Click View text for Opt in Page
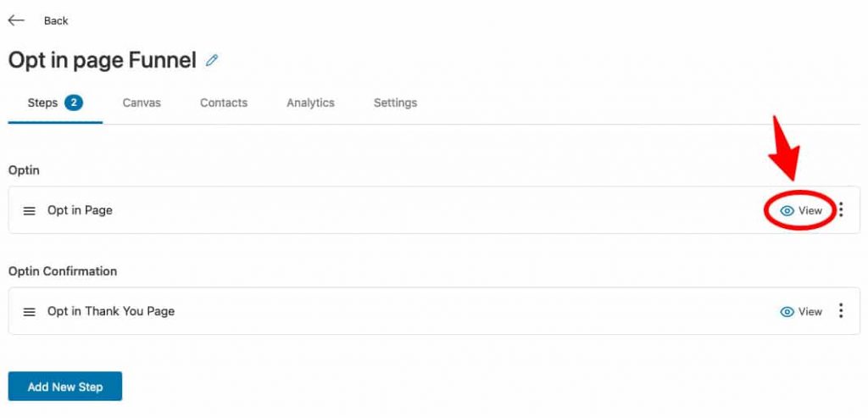The width and height of the screenshot is (868, 418). coord(810,211)
